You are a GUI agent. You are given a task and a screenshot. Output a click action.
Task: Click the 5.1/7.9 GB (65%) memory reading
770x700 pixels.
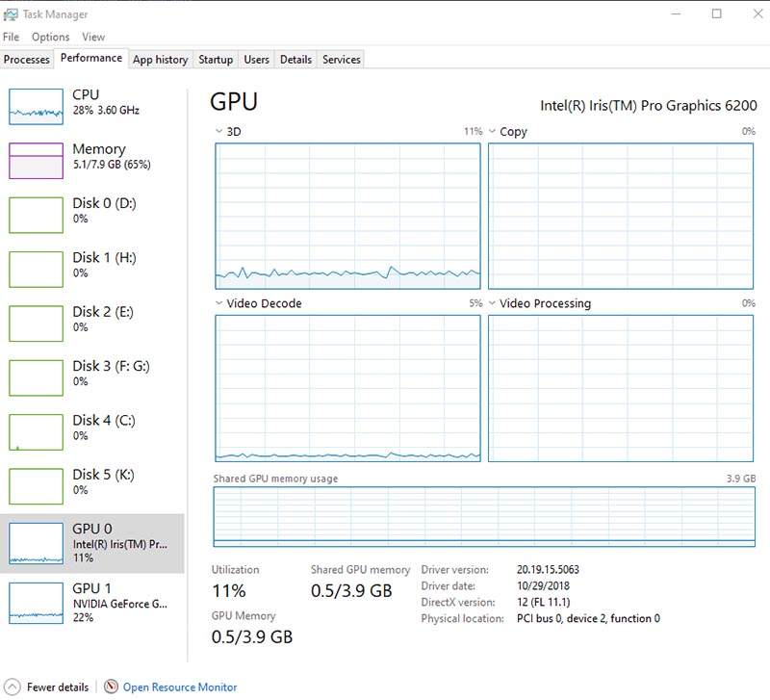coord(112,164)
